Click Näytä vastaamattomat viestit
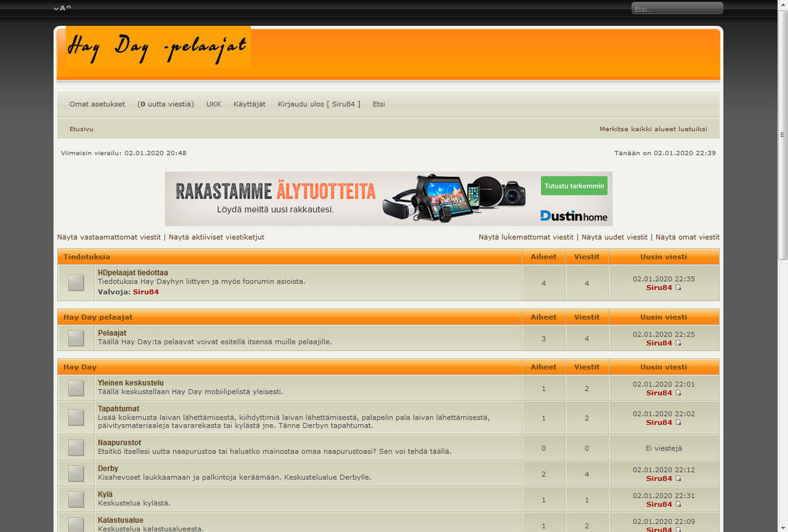 tap(109, 237)
